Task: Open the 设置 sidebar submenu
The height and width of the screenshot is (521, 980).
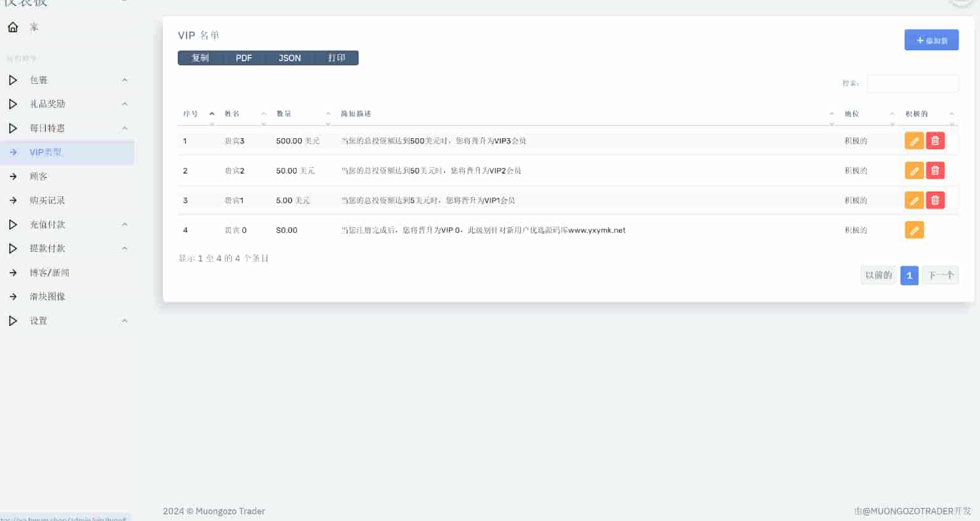Action: click(x=38, y=321)
